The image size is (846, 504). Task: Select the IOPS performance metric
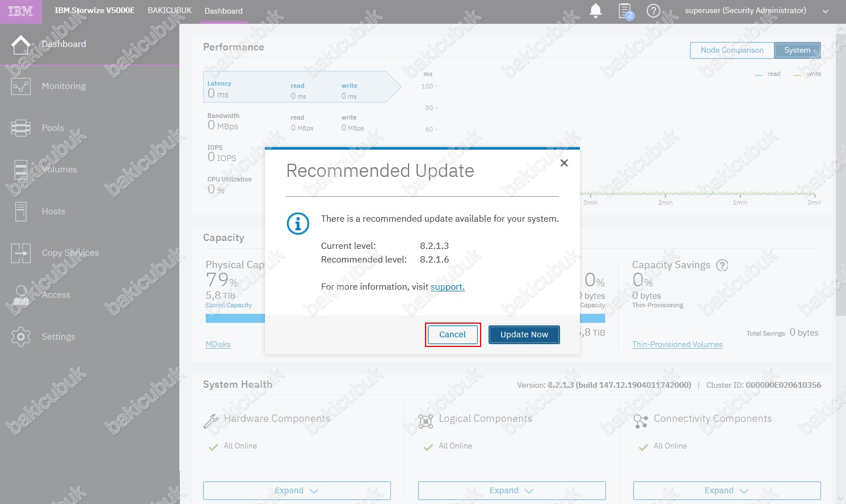click(222, 154)
